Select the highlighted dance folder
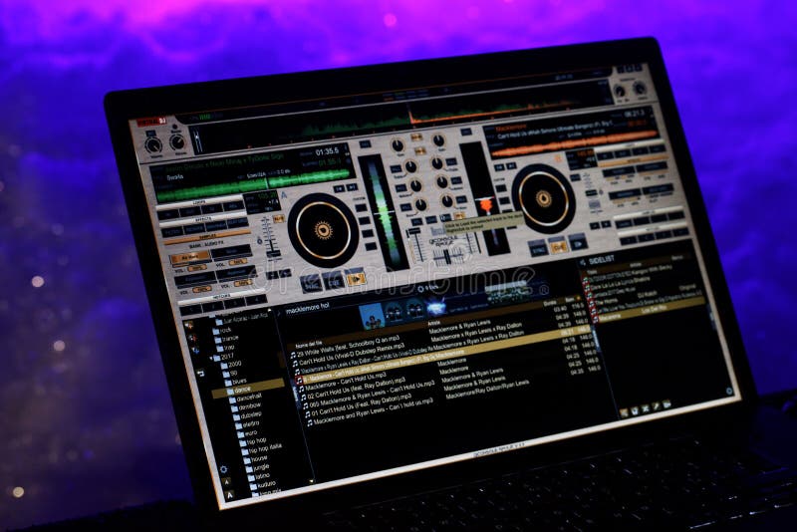The image size is (797, 532). click(x=247, y=389)
